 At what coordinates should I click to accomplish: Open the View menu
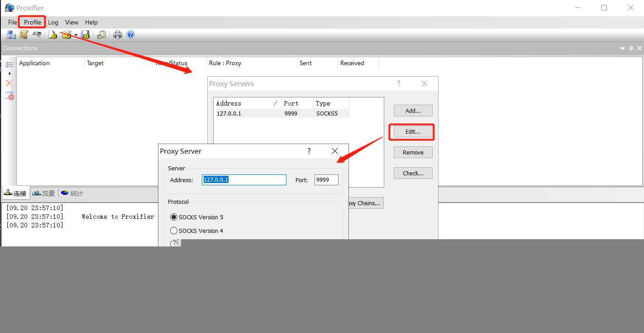point(72,22)
